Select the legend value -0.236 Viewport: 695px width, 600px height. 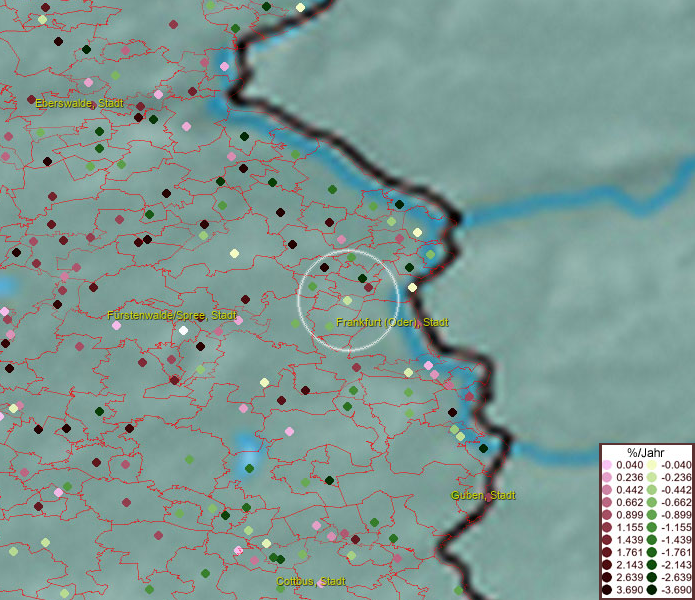pos(676,477)
